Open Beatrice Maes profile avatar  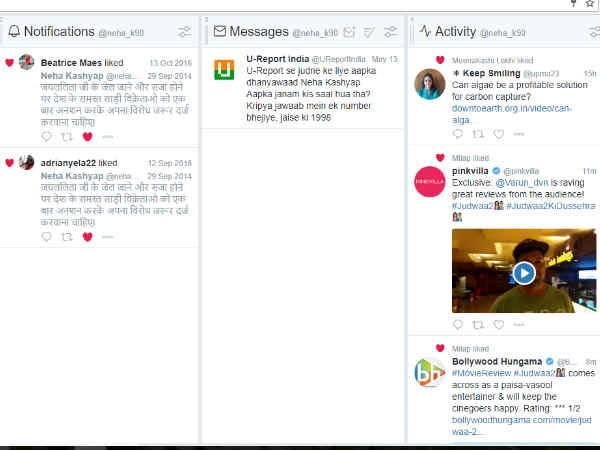[26, 62]
